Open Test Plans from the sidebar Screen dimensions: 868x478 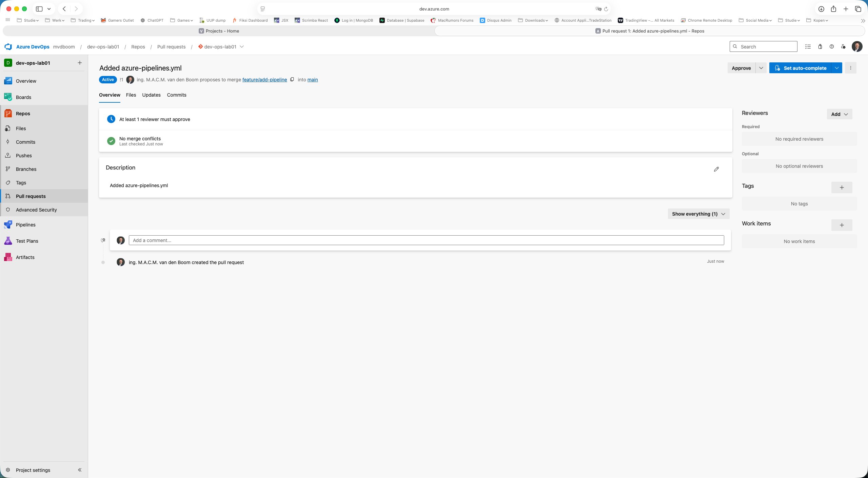tap(27, 241)
